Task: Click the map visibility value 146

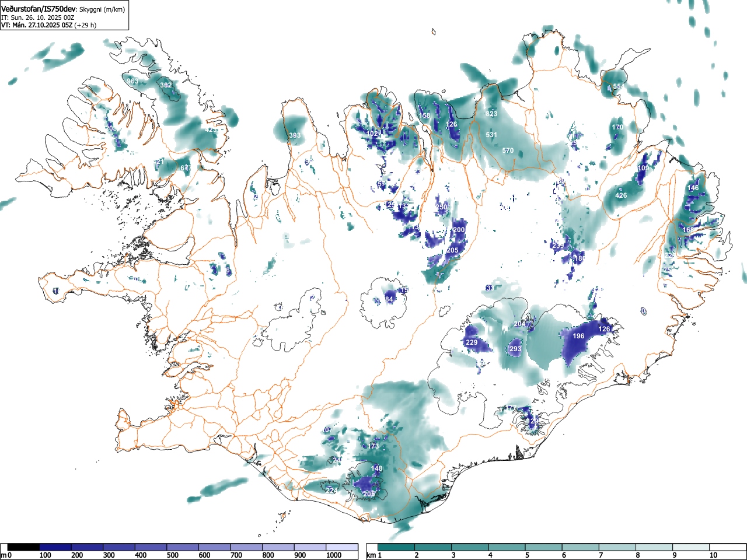Action: (x=693, y=188)
